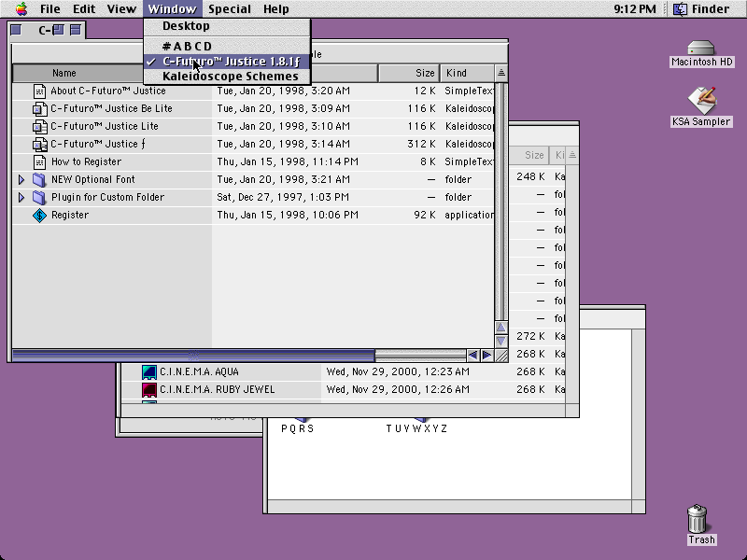Open the View menu
The height and width of the screenshot is (560, 747).
point(121,8)
